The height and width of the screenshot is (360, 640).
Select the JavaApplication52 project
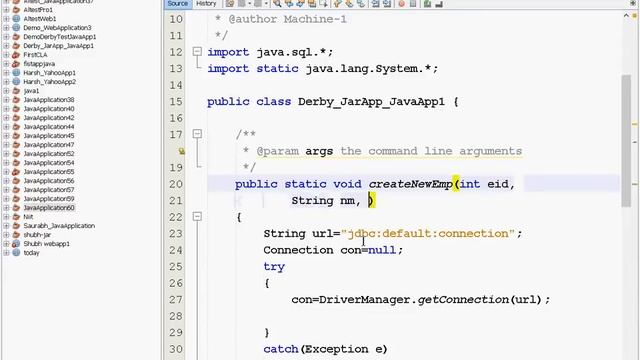tap(49, 154)
